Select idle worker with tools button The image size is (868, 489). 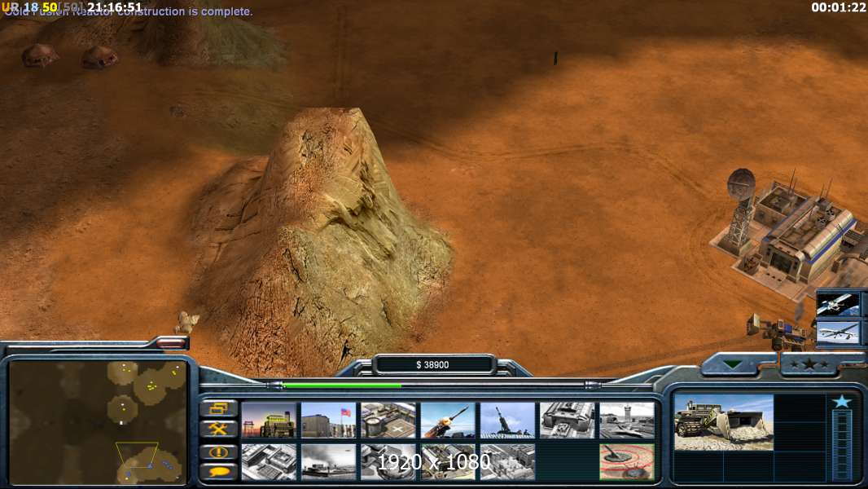pyautogui.click(x=219, y=429)
